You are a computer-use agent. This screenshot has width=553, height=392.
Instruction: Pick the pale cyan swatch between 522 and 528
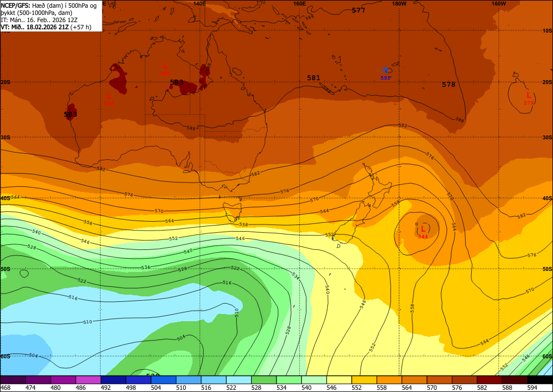tap(238, 380)
